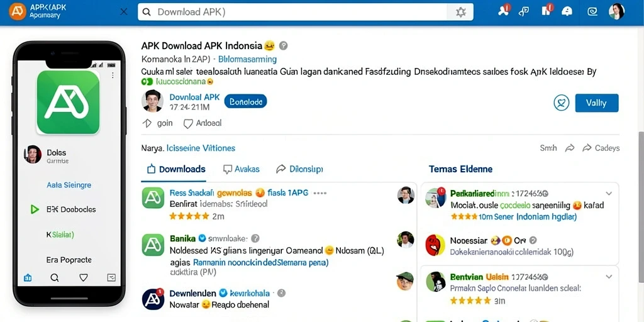Image resolution: width=644 pixels, height=322 pixels.
Task: Expand the Parkarliared review card chevron
Action: [609, 194]
